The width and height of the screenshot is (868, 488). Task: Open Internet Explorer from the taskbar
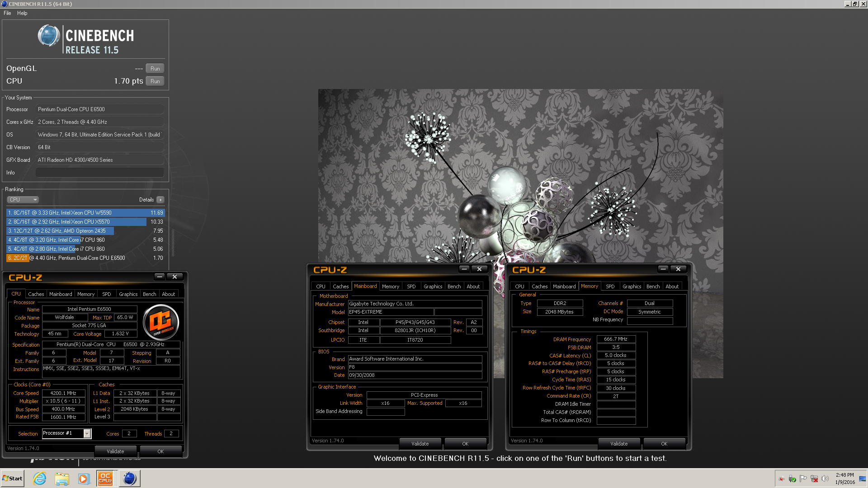[40, 479]
